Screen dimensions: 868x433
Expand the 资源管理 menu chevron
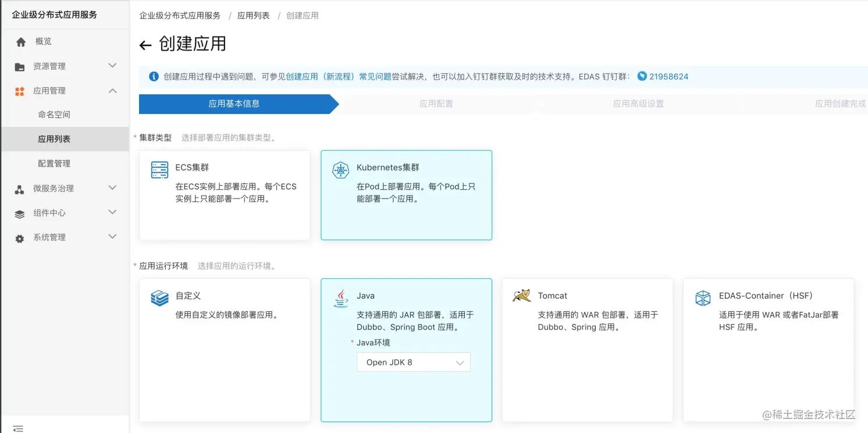[x=113, y=66]
